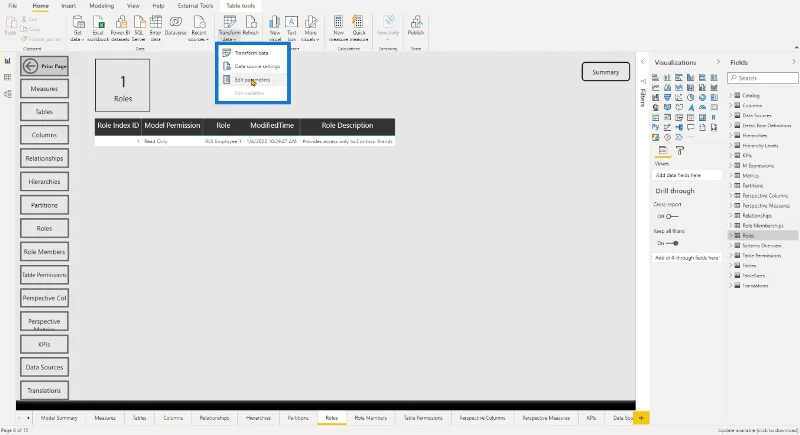Select the Dataverse connector icon
Screen dimensions: 800x435
pyautogui.click(x=176, y=25)
